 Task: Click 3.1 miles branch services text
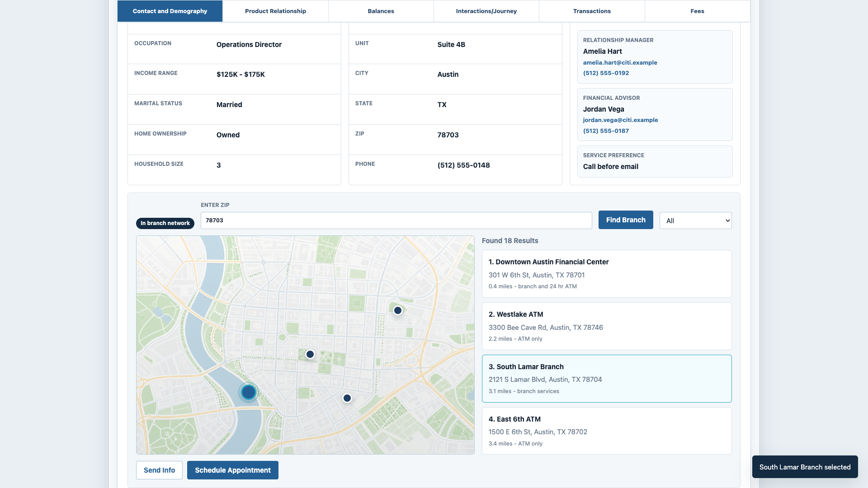524,391
